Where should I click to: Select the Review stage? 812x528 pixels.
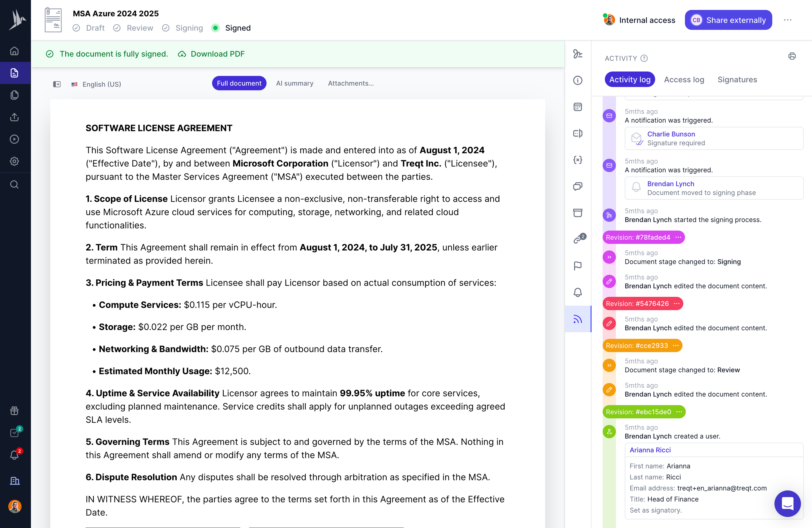pyautogui.click(x=133, y=28)
